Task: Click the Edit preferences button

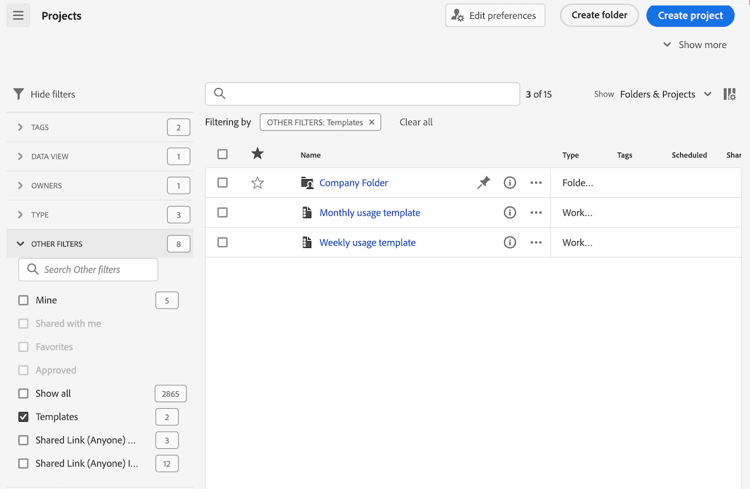Action: click(x=496, y=16)
